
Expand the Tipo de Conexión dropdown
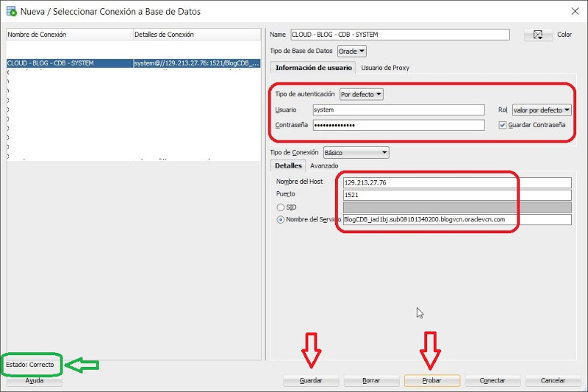[360, 152]
